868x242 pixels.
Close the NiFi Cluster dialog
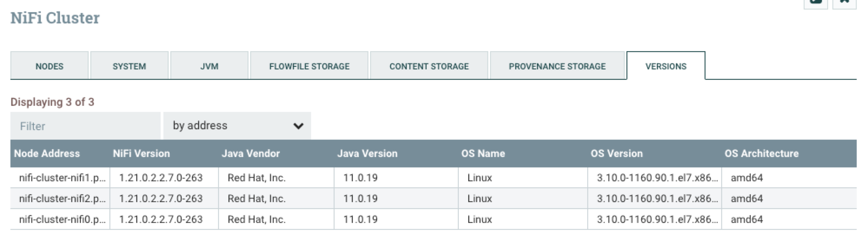(x=844, y=3)
